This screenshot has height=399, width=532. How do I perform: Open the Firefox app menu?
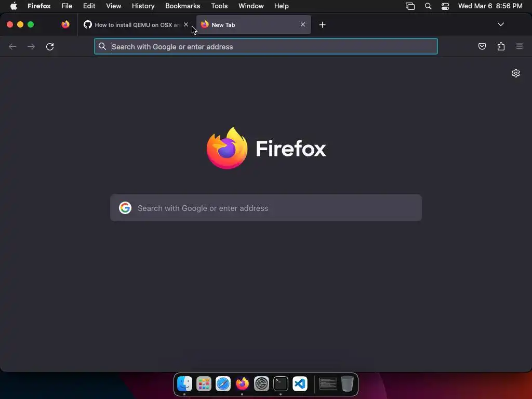point(39,6)
